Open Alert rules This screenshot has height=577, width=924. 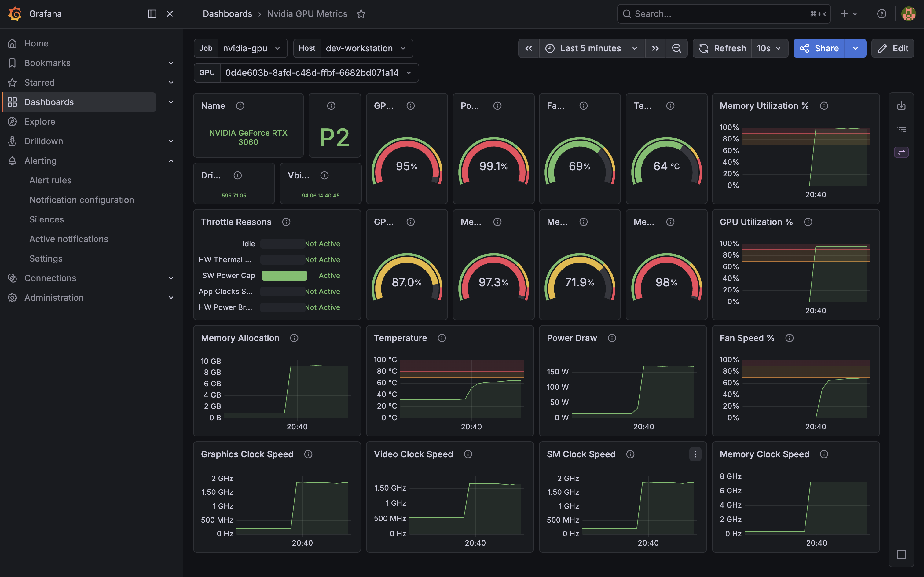[50, 180]
